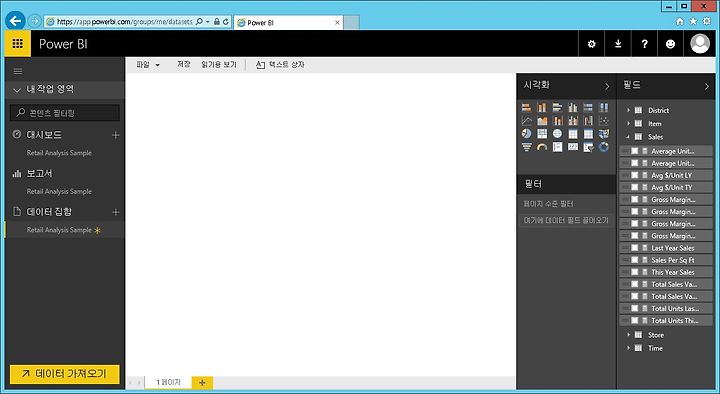Select the line and clustered column chart
720x394 pixels.
[573, 121]
